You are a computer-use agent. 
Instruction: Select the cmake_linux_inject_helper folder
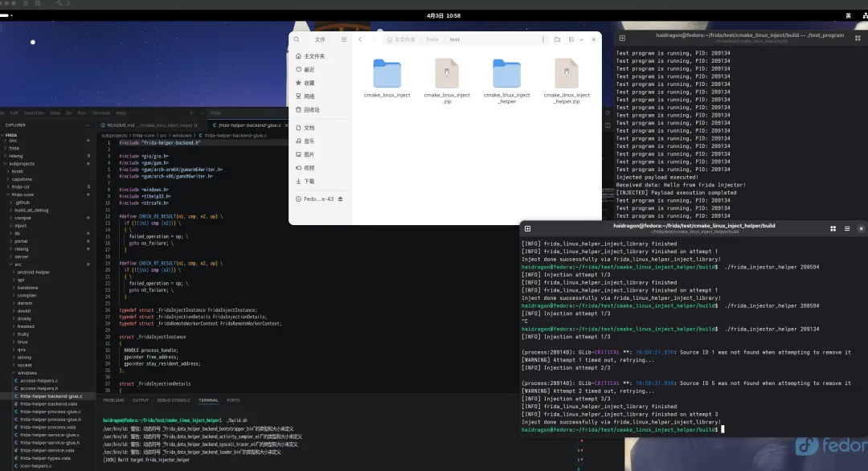tap(506, 81)
